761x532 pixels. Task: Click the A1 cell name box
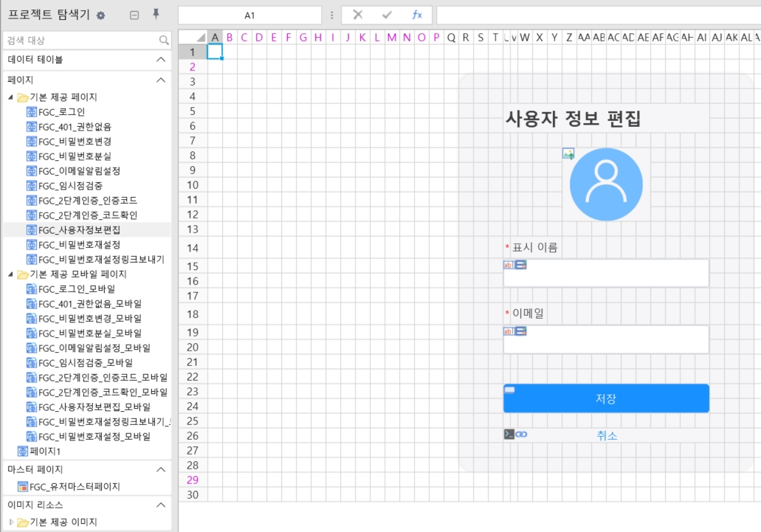249,15
